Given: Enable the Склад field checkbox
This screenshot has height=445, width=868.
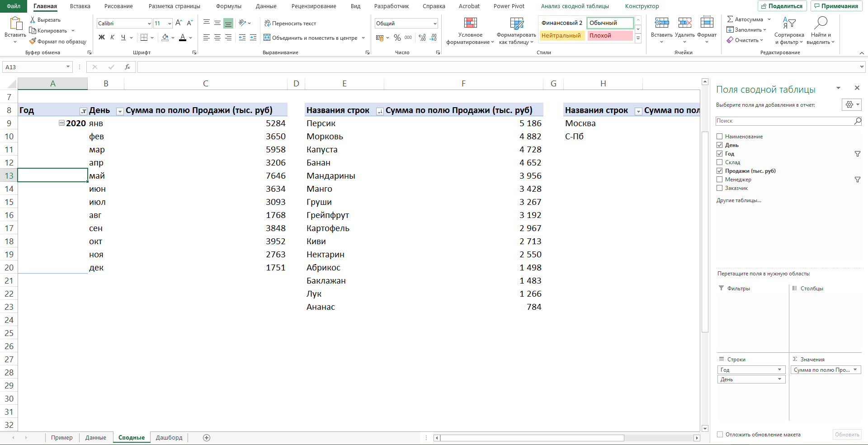Looking at the screenshot, I should [720, 162].
